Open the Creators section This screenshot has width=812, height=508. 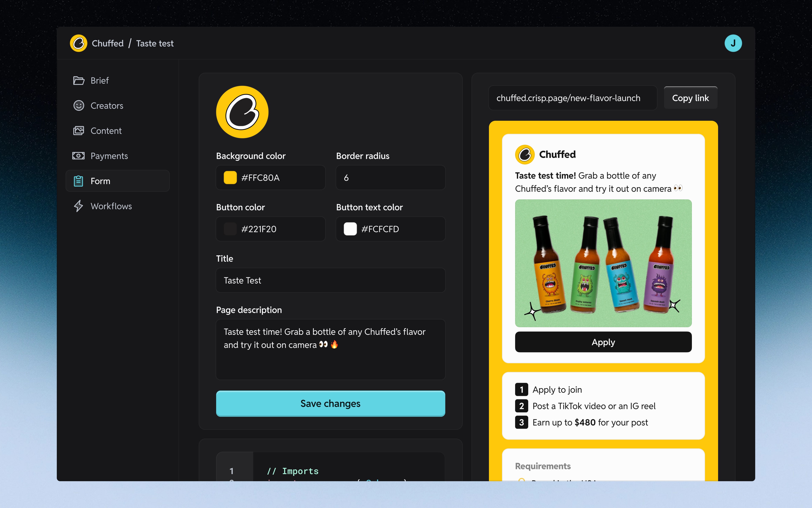coord(117,106)
